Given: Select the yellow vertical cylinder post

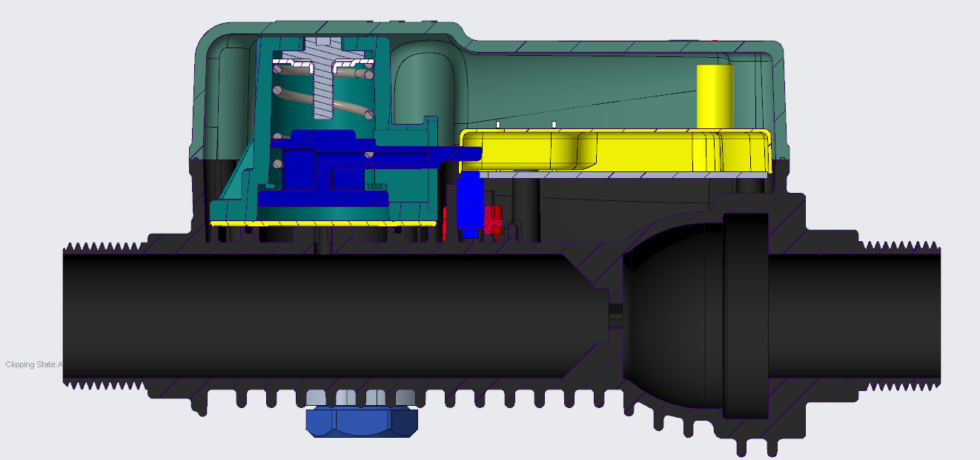Looking at the screenshot, I should click(x=714, y=96).
